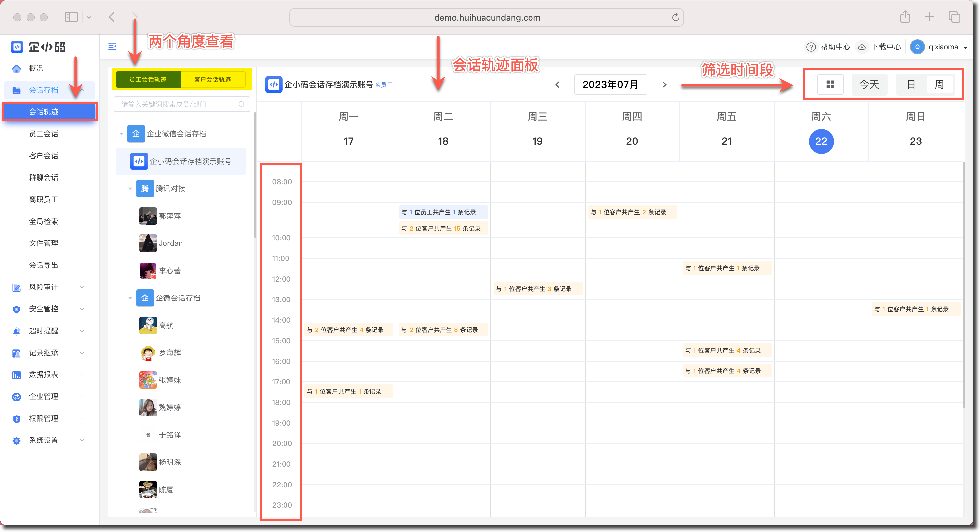Viewport: 980px width, 532px height.
Task: Click the 安全管控 shield icon
Action: click(x=16, y=309)
